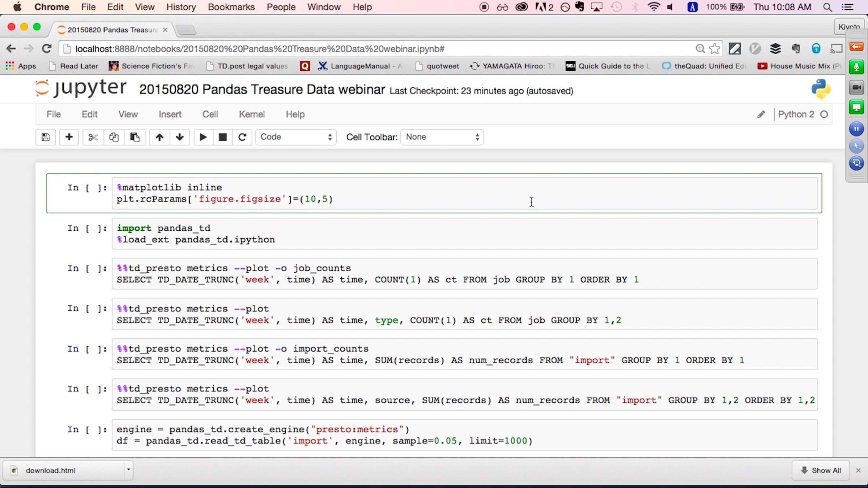Copy the selected cells icon
Screen dimensions: 868x488
pos(114,137)
